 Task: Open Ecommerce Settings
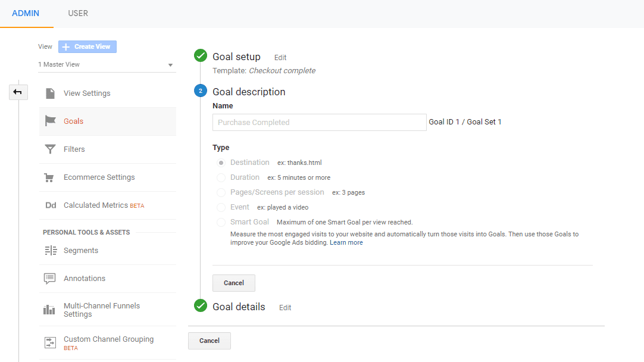pyautogui.click(x=99, y=177)
